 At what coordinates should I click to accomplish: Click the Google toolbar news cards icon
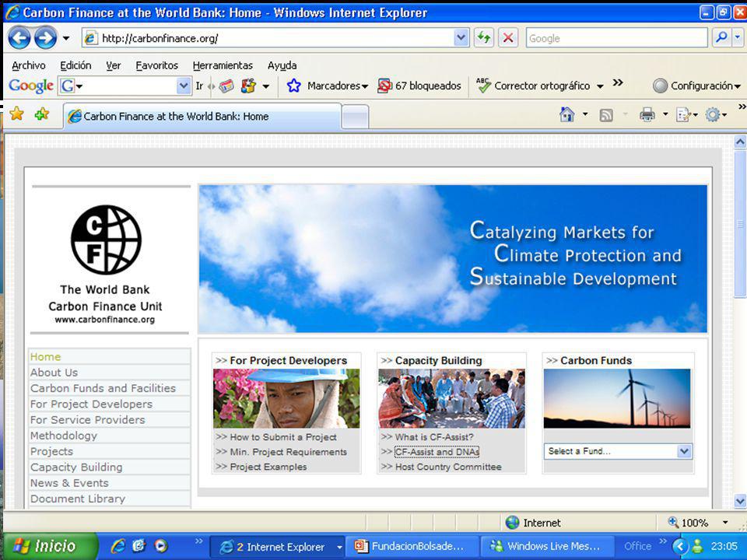[226, 86]
